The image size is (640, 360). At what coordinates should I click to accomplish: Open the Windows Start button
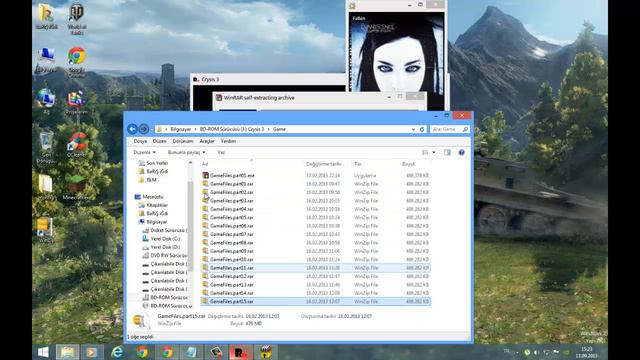point(43,352)
